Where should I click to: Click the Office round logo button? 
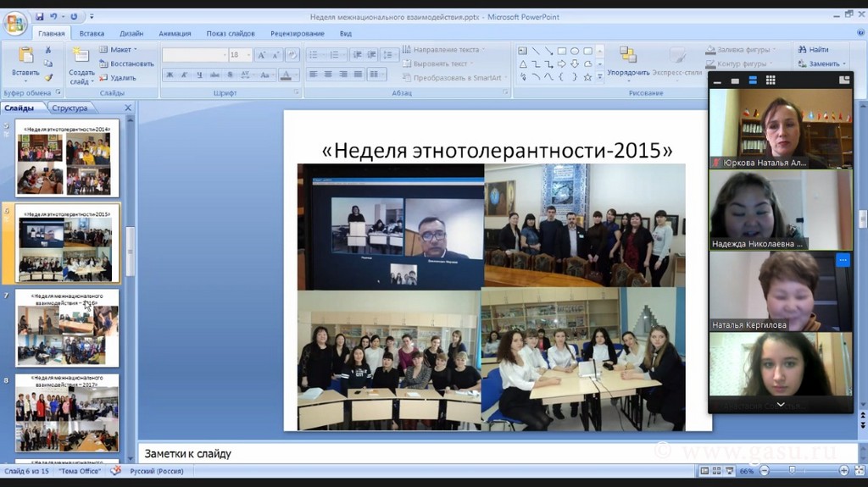pyautogui.click(x=14, y=23)
